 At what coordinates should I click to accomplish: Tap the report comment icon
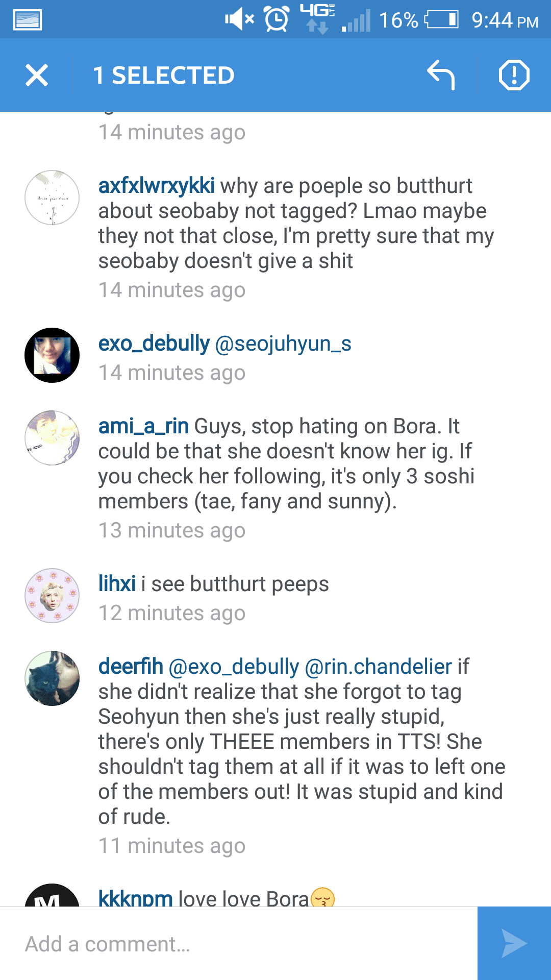tap(514, 75)
